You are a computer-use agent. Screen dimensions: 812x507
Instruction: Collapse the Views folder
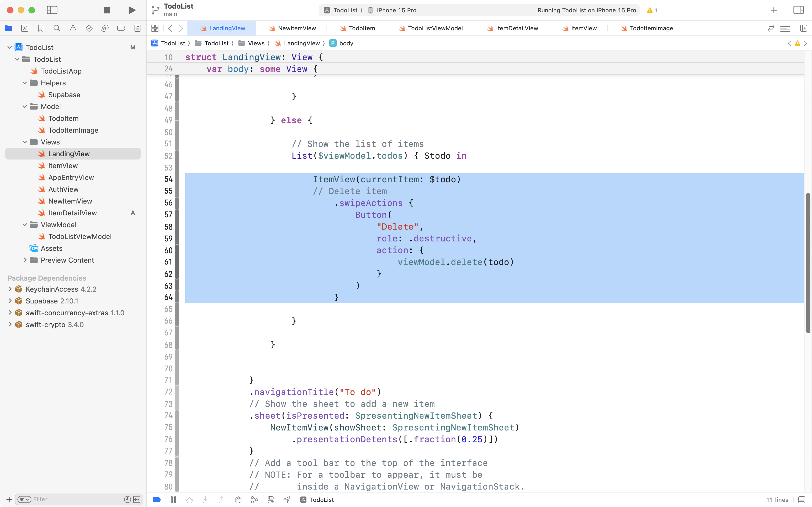(24, 142)
